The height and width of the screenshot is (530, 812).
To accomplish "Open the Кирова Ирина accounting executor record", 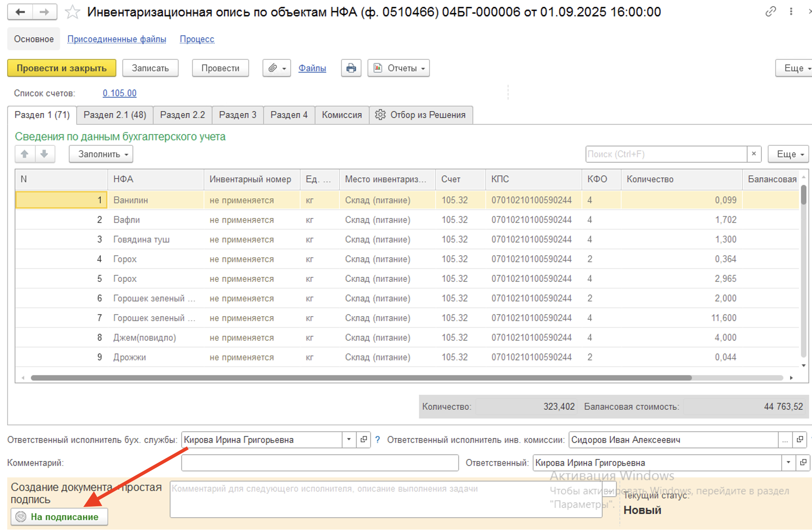I will coord(364,440).
